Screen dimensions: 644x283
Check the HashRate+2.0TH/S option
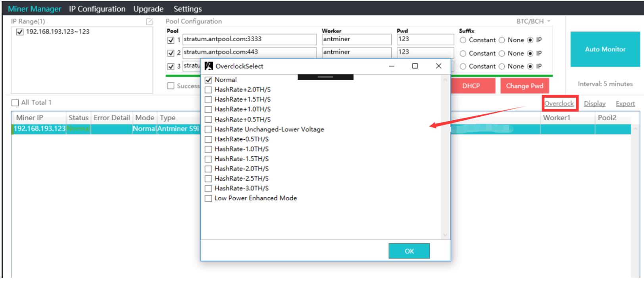(x=208, y=90)
